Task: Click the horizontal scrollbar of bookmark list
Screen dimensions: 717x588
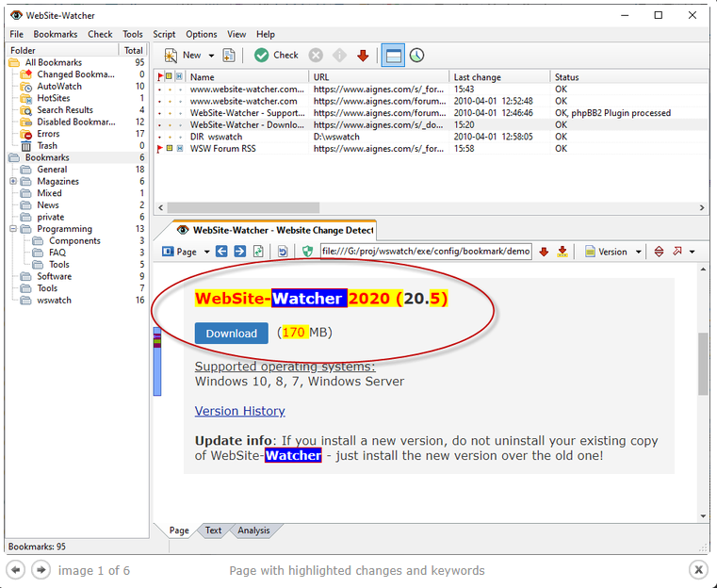Action: [x=243, y=207]
